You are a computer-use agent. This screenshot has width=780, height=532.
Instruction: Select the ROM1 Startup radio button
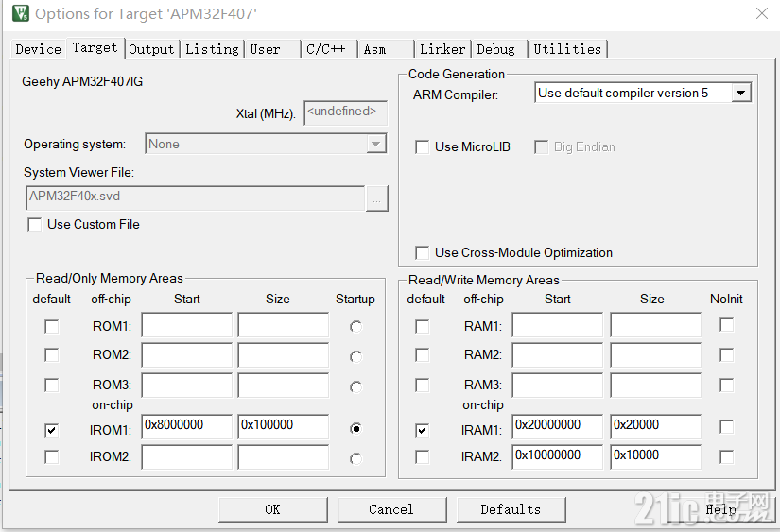(355, 327)
